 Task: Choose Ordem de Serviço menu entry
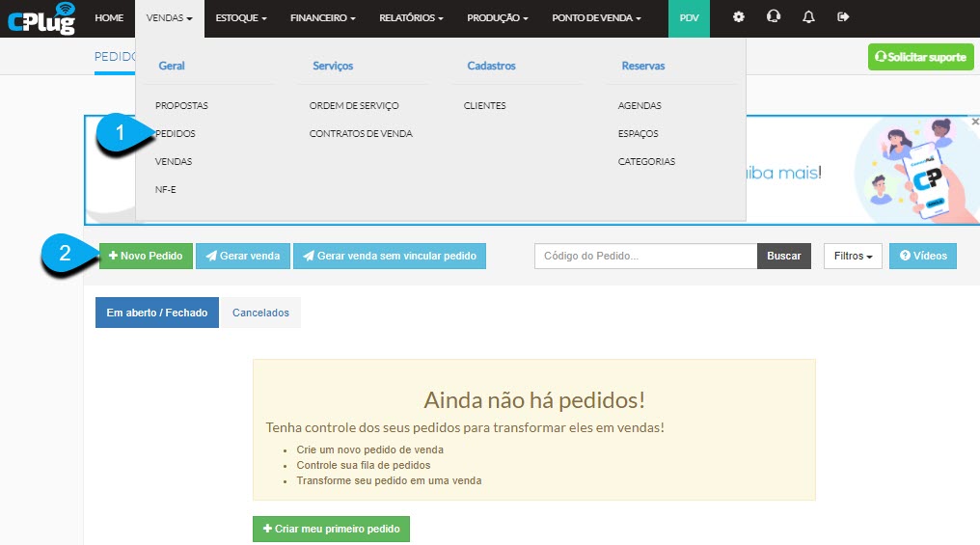tap(354, 106)
